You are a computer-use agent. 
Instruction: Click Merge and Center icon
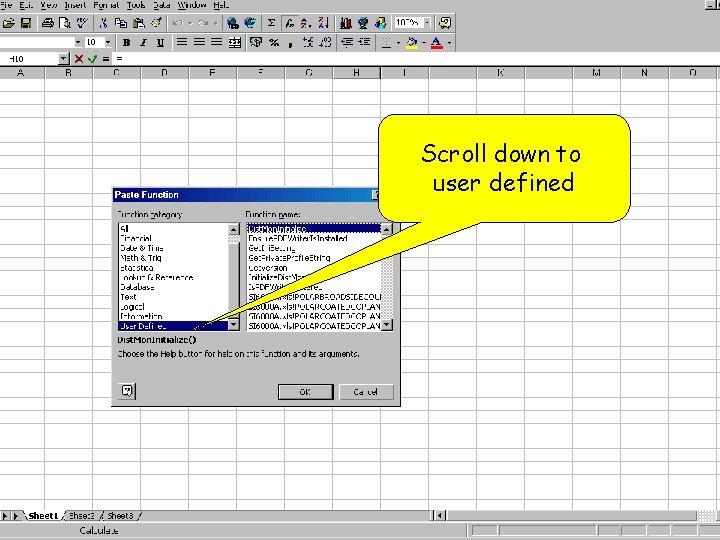(235, 43)
